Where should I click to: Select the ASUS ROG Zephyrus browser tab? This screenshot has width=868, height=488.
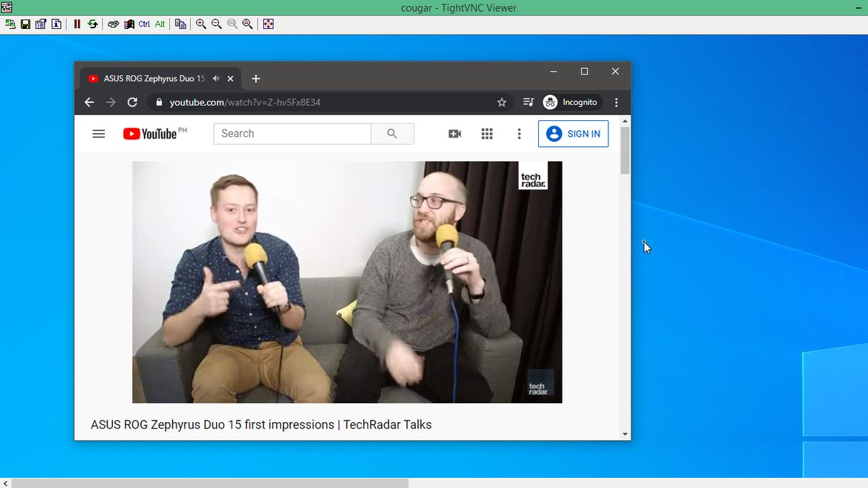[152, 78]
